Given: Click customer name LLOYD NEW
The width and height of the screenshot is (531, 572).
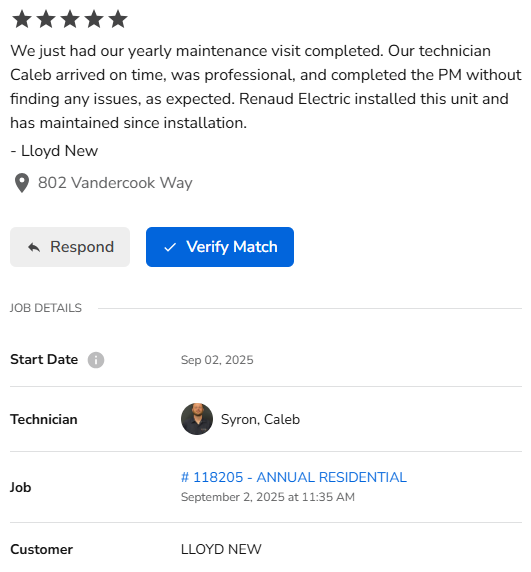Looking at the screenshot, I should [x=221, y=549].
